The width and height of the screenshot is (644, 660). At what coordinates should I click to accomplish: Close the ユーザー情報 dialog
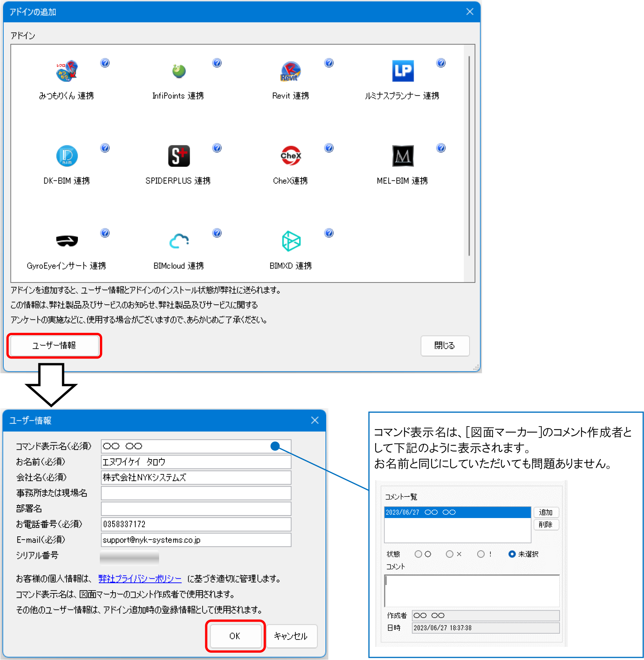[315, 420]
